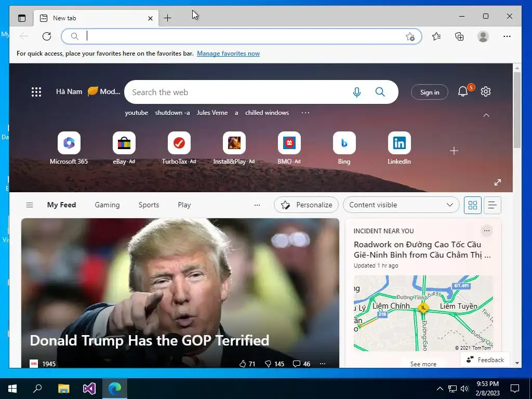Open the roadwork map thumbnail
Viewport: 532px width, 399px height.
click(x=423, y=313)
